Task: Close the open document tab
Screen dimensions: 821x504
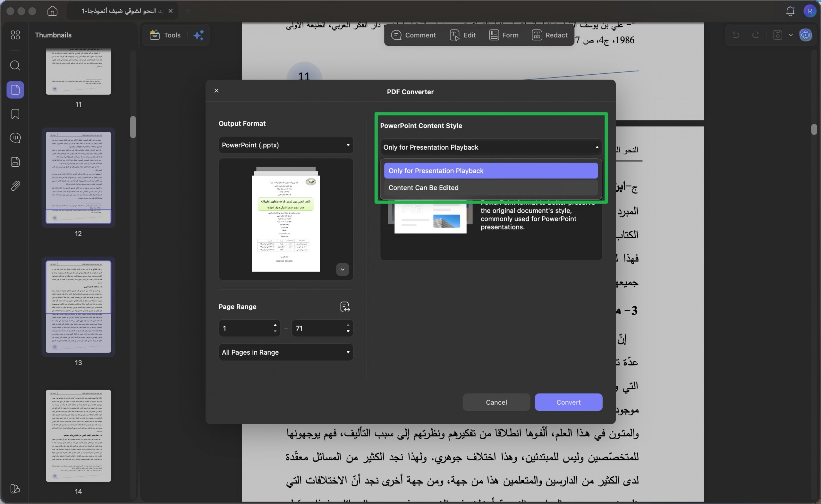Action: coord(171,11)
